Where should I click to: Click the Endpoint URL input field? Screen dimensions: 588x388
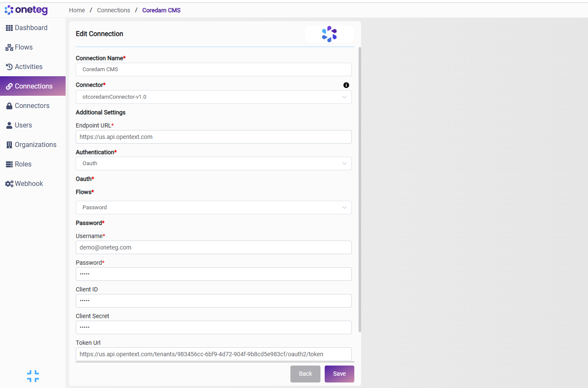(x=213, y=137)
